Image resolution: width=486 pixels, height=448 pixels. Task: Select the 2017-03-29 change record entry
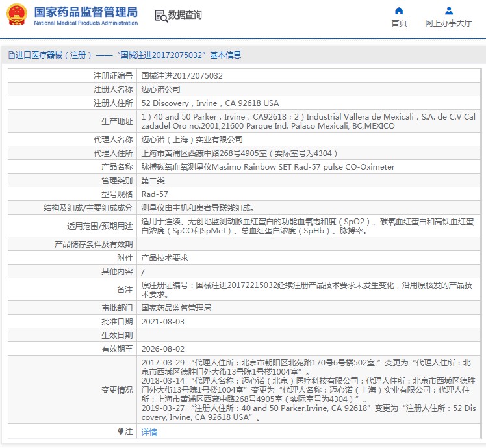coord(306,367)
